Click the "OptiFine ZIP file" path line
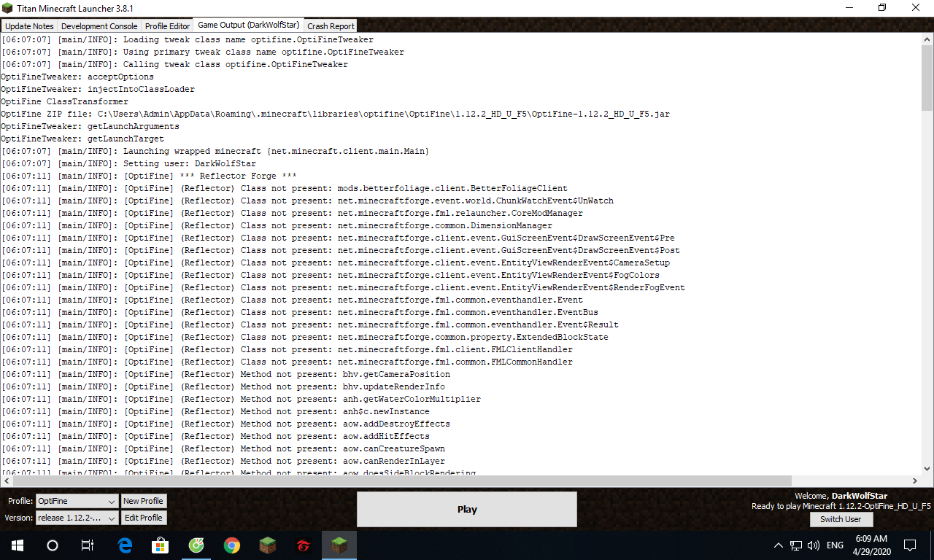Image resolution: width=934 pixels, height=560 pixels. point(335,114)
